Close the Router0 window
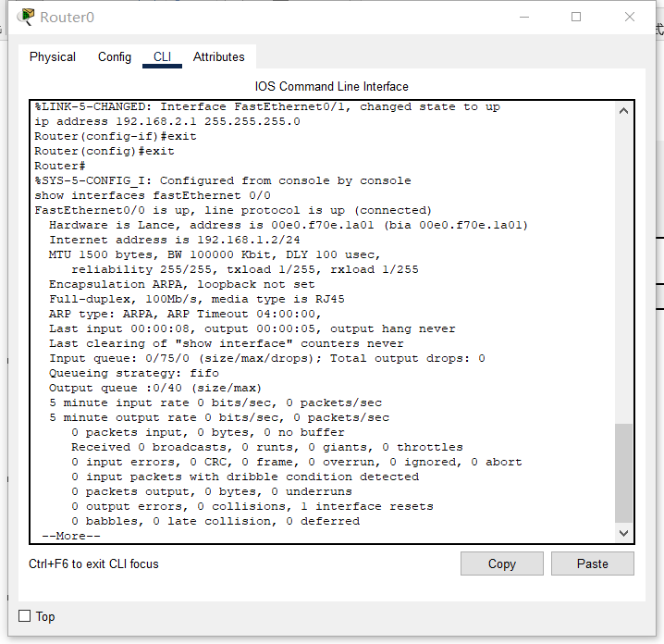Image resolution: width=664 pixels, height=644 pixels. pyautogui.click(x=630, y=17)
